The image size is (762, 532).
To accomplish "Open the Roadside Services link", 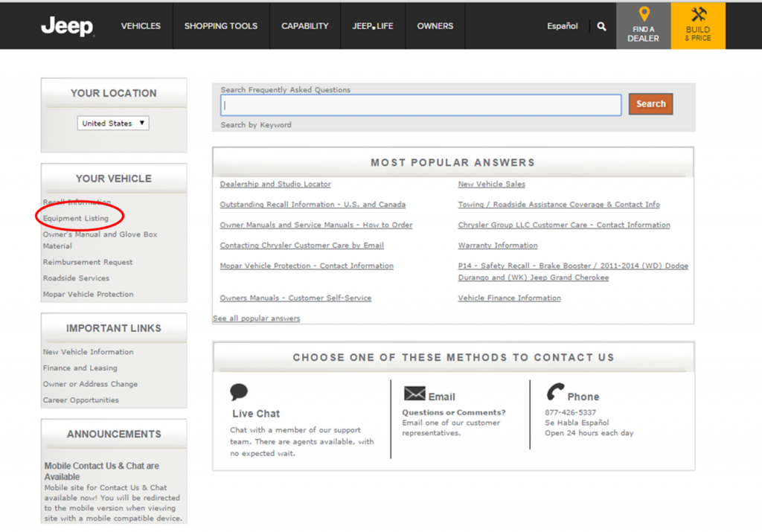I will (x=76, y=278).
